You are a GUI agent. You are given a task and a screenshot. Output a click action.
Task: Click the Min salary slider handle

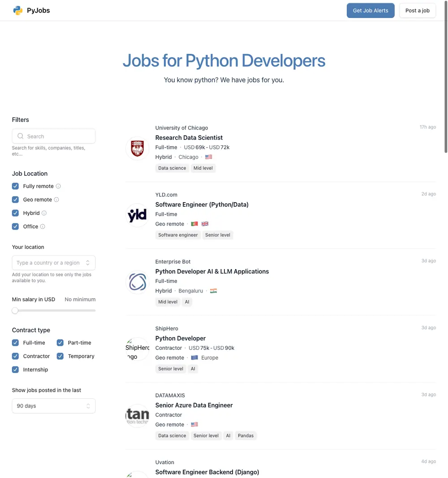pos(15,311)
